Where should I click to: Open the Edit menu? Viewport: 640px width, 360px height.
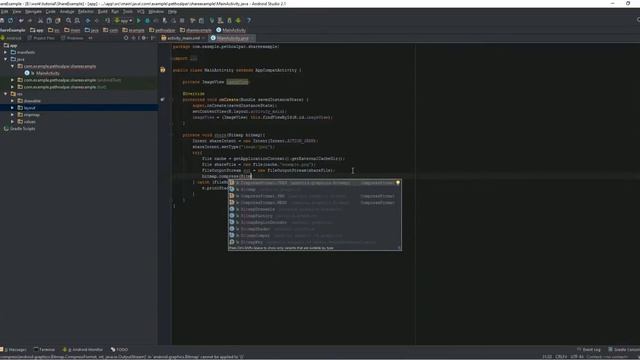tap(4, 12)
